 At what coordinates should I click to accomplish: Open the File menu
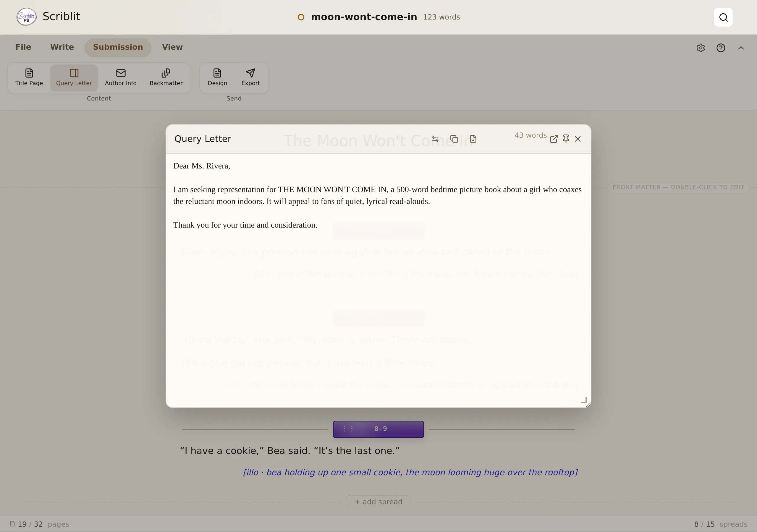[x=23, y=47]
